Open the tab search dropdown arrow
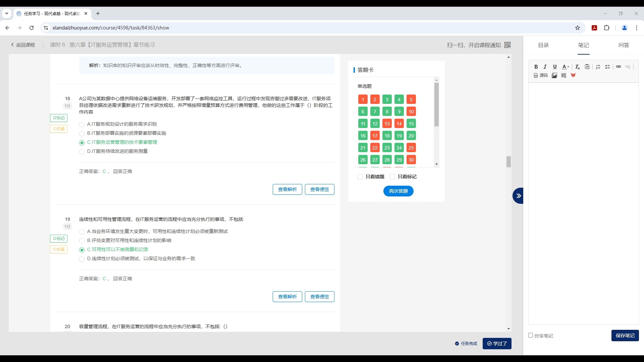 click(7, 13)
